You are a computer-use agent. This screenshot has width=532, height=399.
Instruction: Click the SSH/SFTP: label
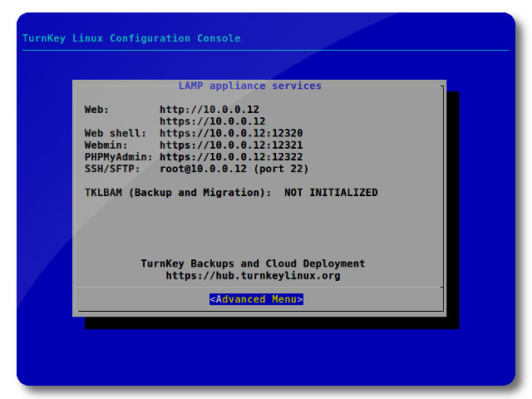(112, 169)
